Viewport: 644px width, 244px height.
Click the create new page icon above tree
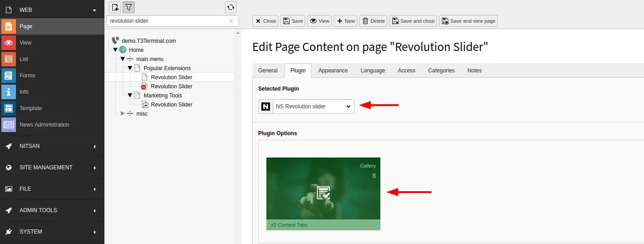tap(115, 7)
